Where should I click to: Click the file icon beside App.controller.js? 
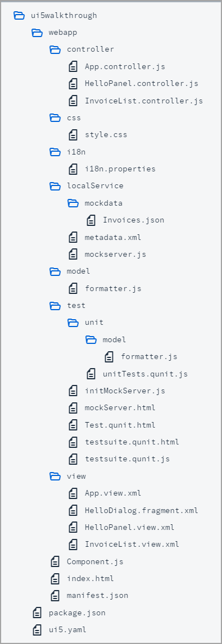[73, 66]
